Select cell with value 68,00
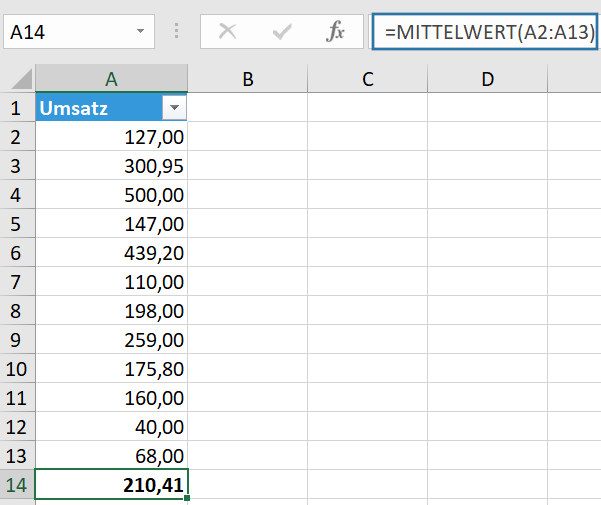Screen dimensions: 601x505 tap(112, 455)
